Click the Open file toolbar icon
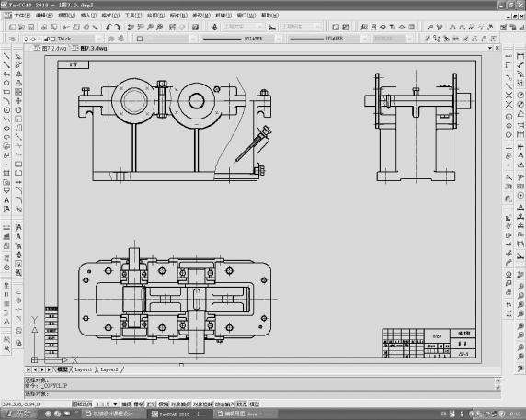 point(21,28)
